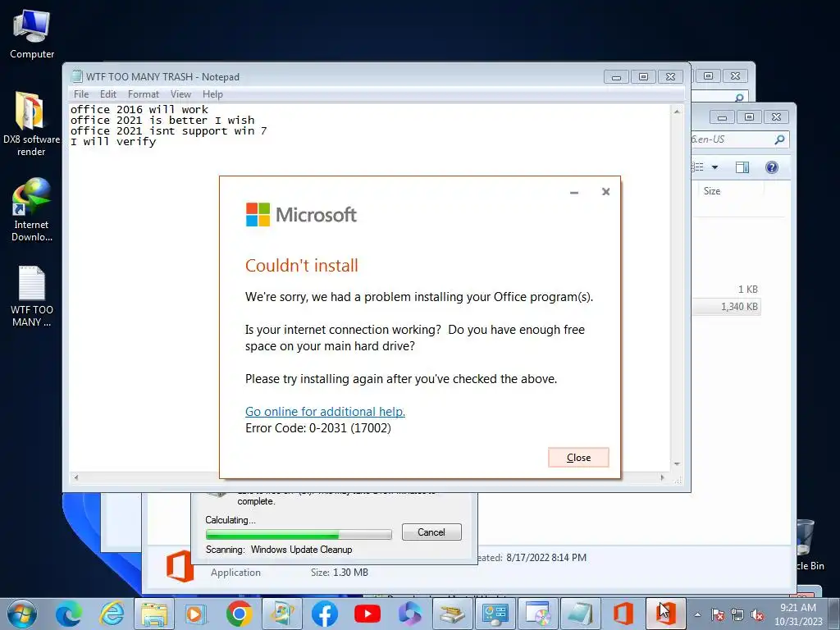Click search icon in rear Explorer window
840x630 pixels.
[739, 98]
